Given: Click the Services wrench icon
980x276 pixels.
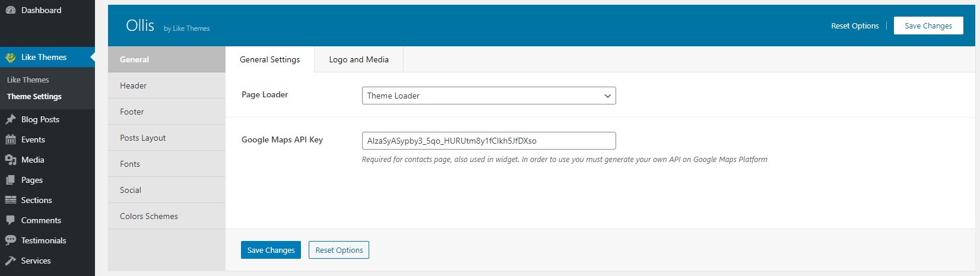Looking at the screenshot, I should coord(10,261).
